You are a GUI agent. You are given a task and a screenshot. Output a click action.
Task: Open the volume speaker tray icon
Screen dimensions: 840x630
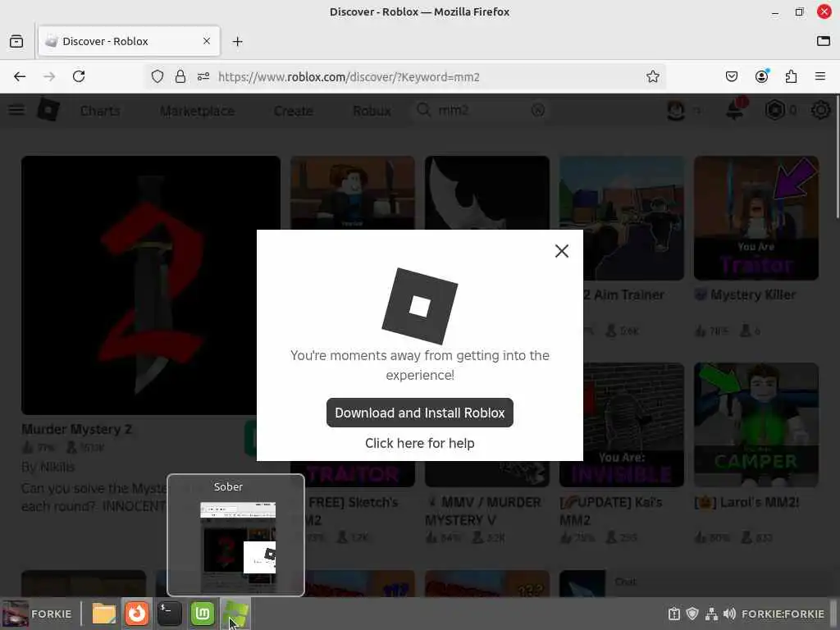click(729, 614)
